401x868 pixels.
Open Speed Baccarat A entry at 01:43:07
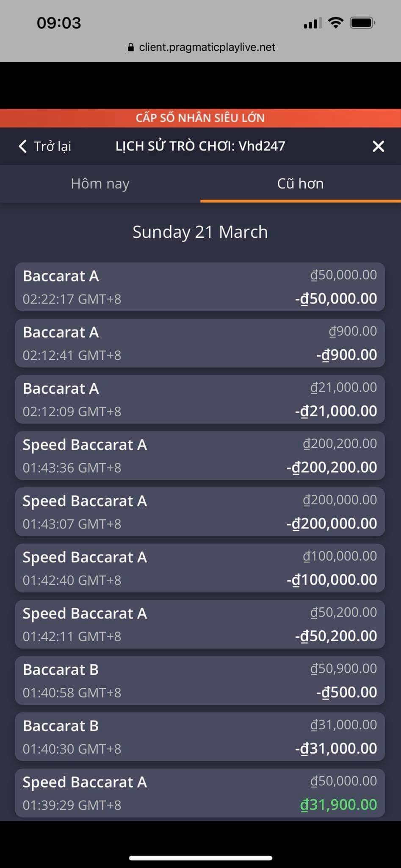coord(200,512)
